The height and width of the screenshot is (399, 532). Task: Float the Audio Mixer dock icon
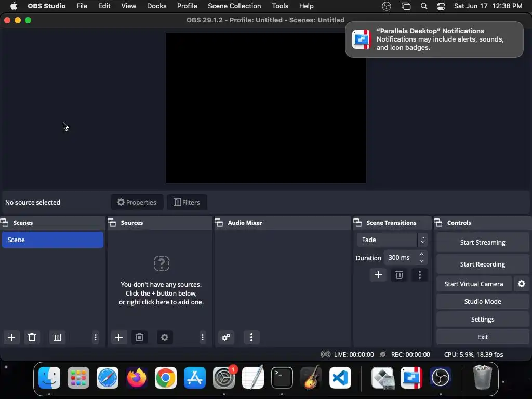pos(219,223)
